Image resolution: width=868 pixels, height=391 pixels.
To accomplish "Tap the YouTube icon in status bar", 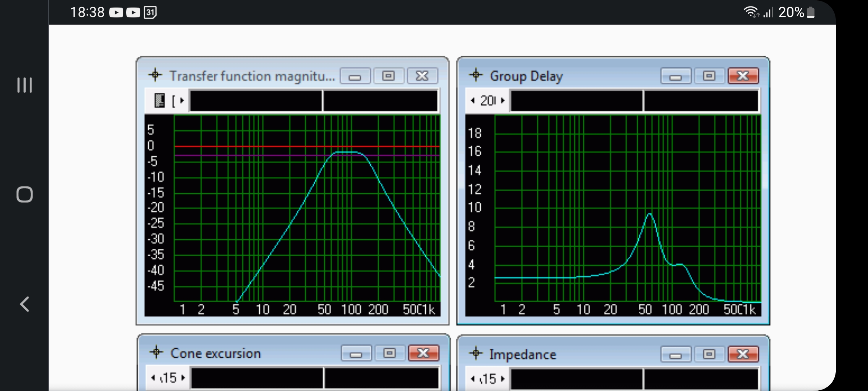I will (116, 13).
